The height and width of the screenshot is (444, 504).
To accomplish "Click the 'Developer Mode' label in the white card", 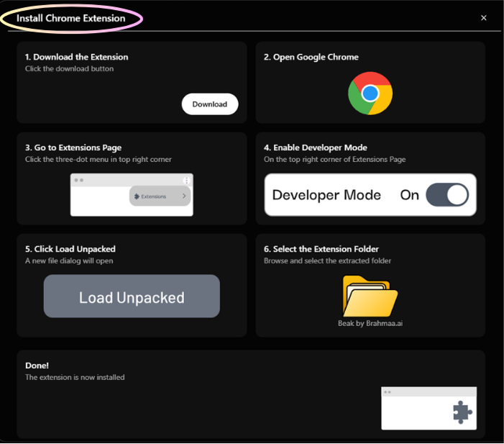I will pyautogui.click(x=326, y=195).
